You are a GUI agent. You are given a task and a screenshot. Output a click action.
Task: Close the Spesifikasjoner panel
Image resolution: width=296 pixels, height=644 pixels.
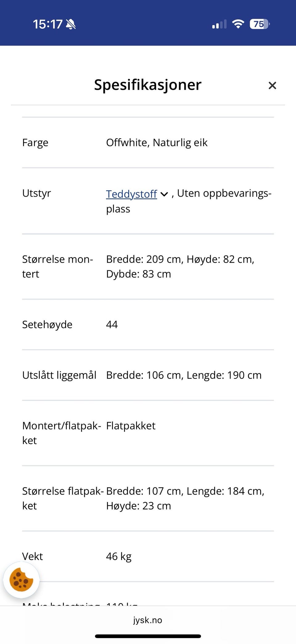coord(272,85)
